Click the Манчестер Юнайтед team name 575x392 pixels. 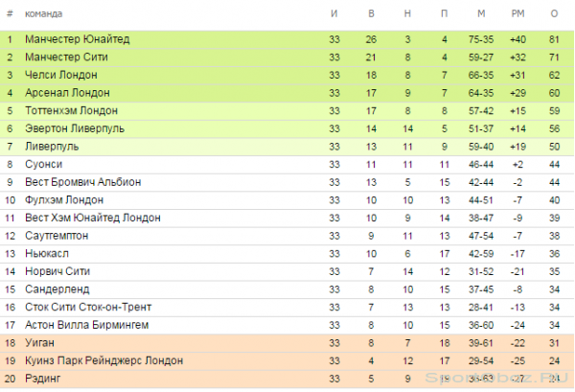tap(78, 39)
